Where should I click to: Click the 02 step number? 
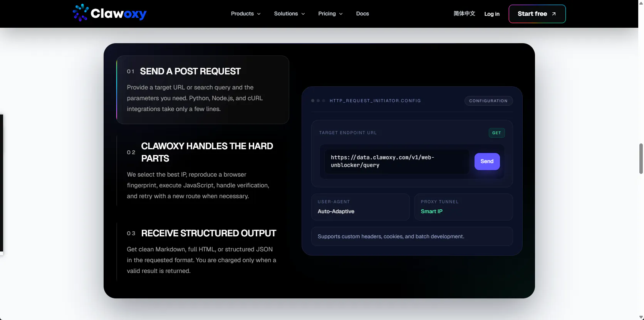131,153
